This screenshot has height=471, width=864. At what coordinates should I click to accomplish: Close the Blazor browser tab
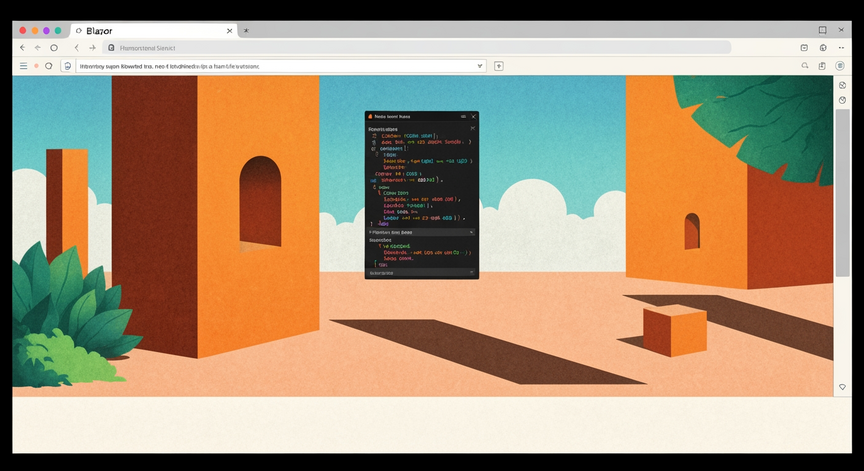click(x=229, y=31)
